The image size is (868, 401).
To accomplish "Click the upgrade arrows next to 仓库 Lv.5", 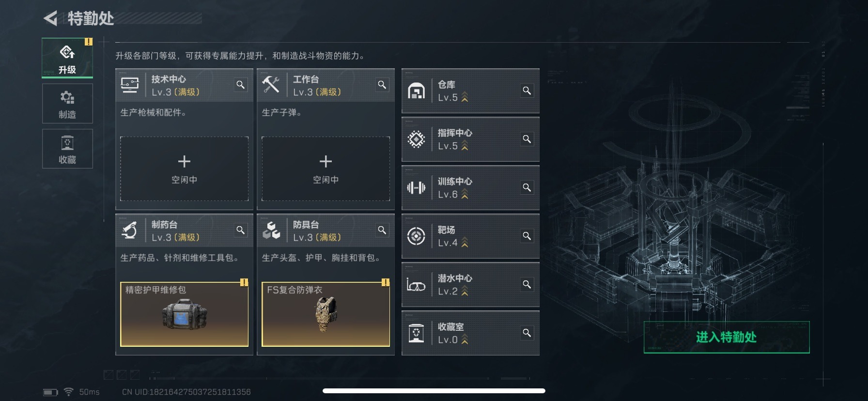I will (x=465, y=97).
